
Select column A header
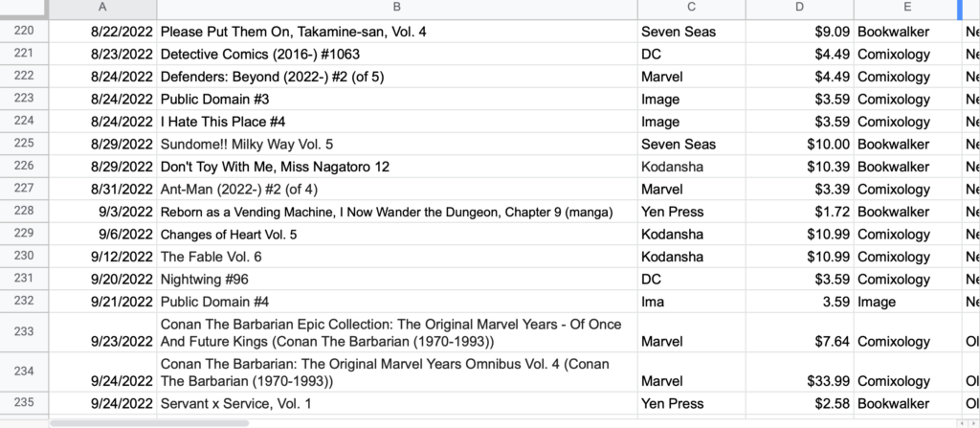(102, 9)
